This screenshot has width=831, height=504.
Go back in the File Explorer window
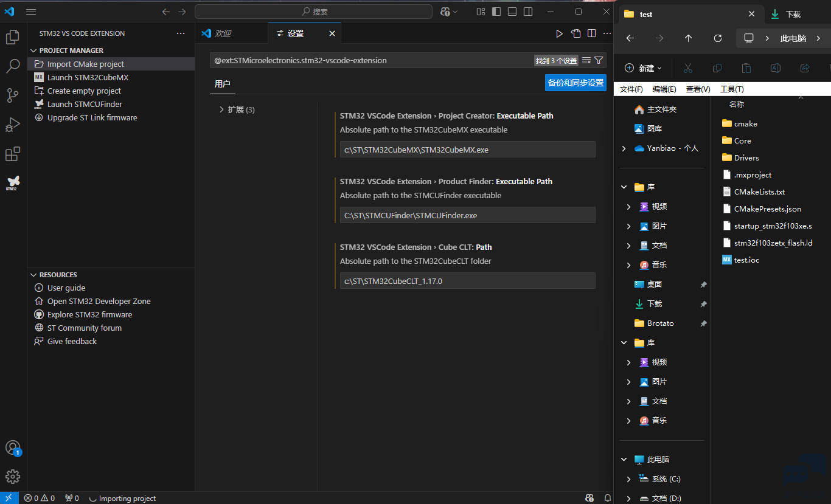point(630,38)
